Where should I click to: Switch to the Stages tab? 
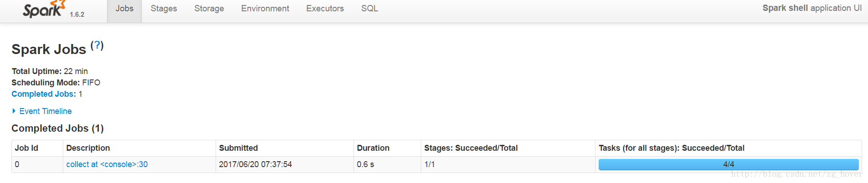point(164,9)
